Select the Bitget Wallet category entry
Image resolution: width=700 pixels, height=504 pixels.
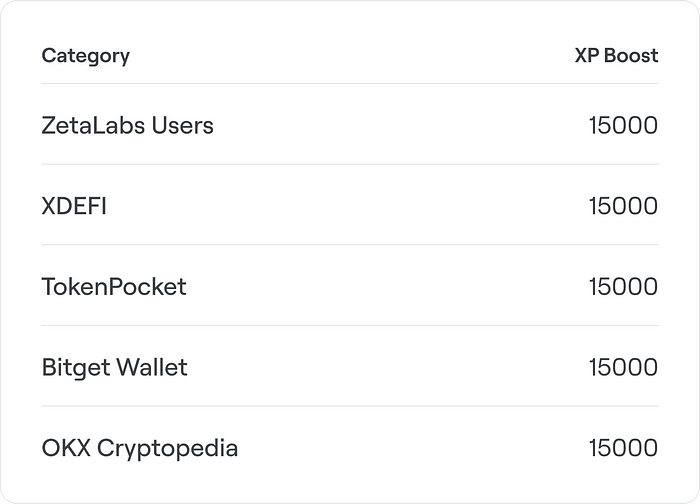(x=114, y=368)
